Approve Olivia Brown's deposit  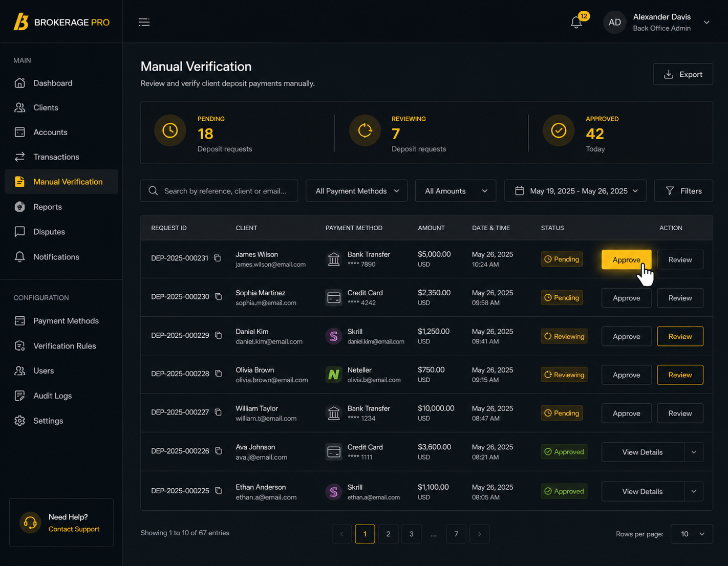[626, 375]
